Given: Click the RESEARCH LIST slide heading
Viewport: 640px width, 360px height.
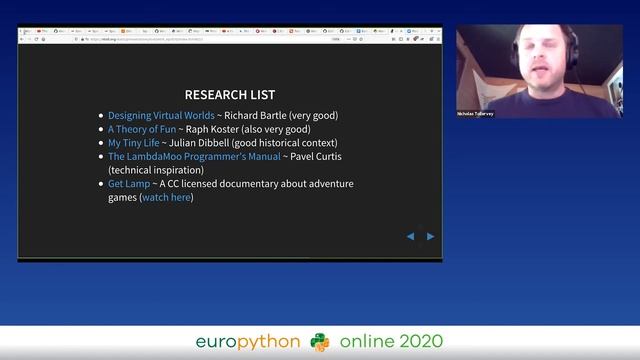Looking at the screenshot, I should click(230, 95).
